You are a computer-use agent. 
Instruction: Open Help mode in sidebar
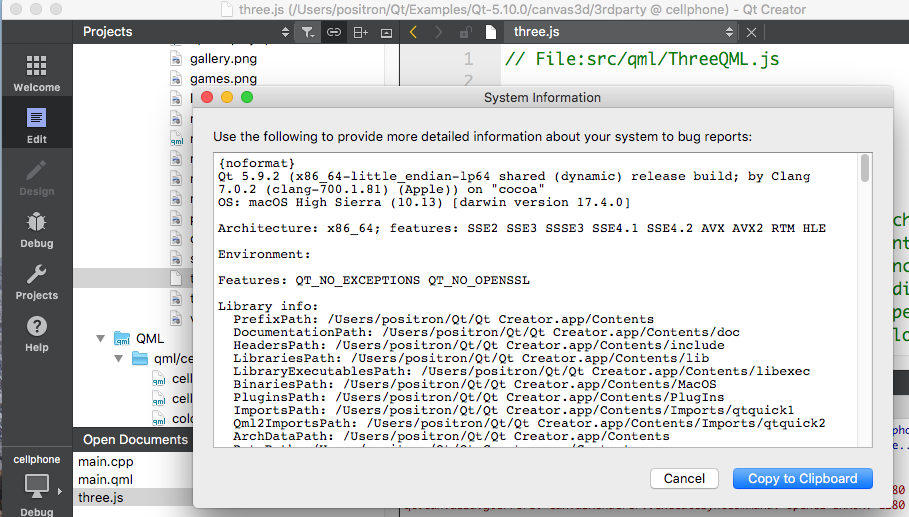pos(36,333)
